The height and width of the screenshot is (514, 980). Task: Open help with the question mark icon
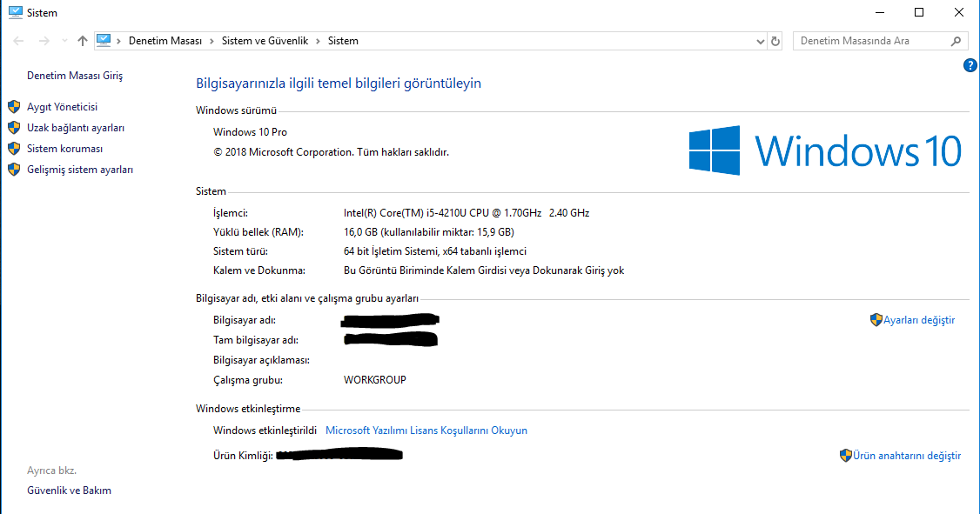click(970, 65)
